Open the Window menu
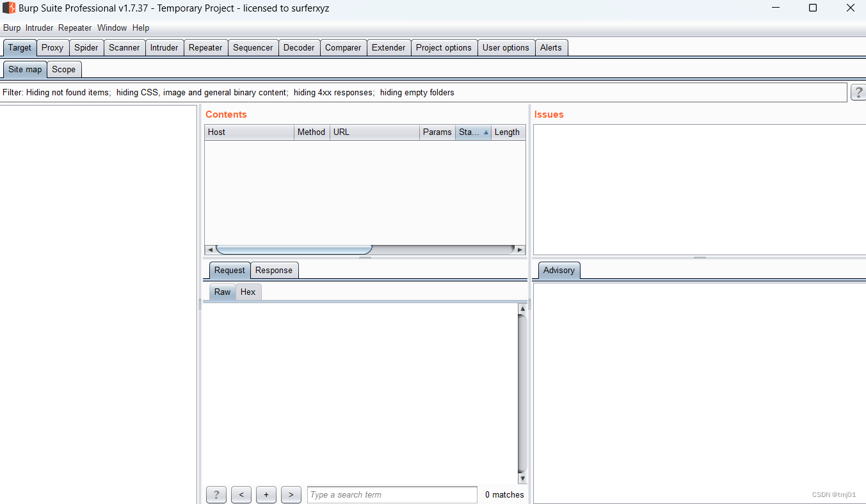Screen dimensions: 866x504 (x=112, y=28)
